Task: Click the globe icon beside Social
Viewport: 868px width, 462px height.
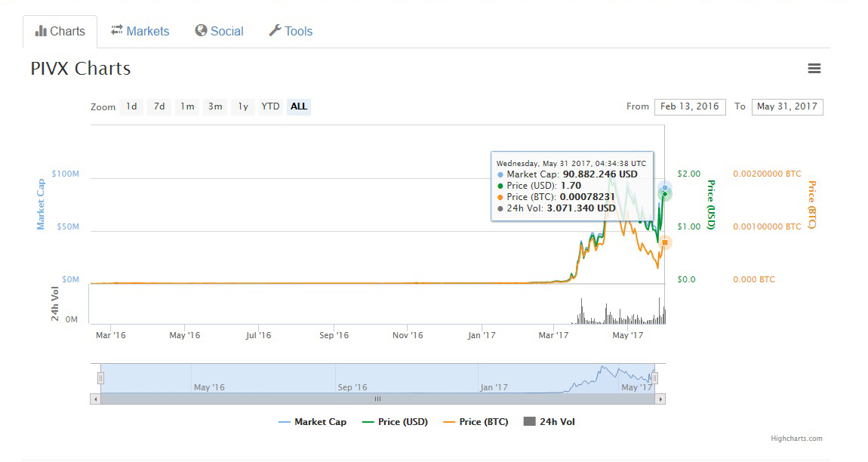Action: coord(201,30)
